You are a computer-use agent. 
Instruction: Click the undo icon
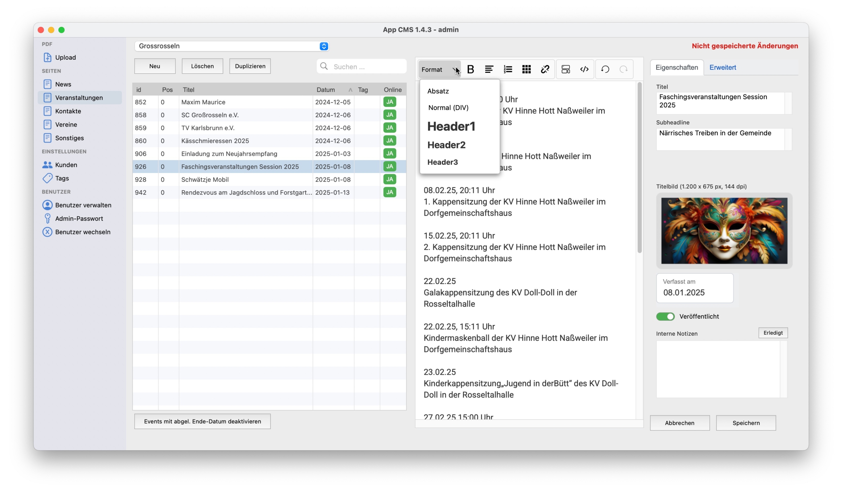[605, 69]
